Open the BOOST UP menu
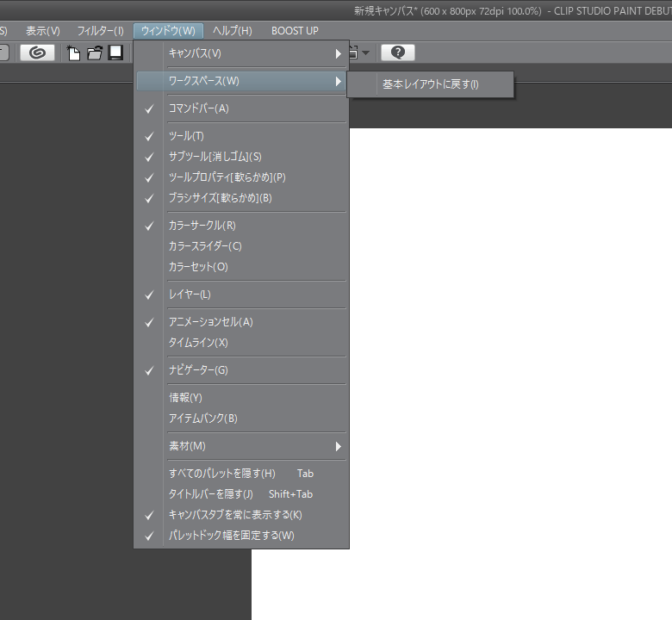This screenshot has width=672, height=620. 295,31
